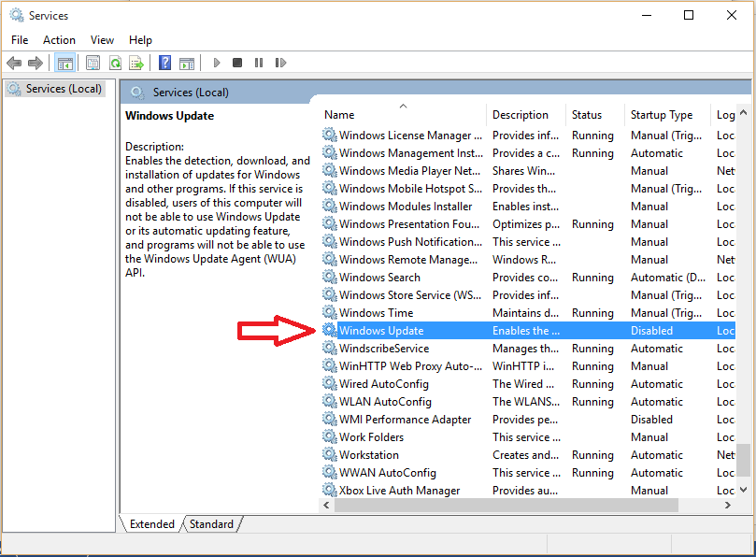This screenshot has height=557, width=756.
Task: Start the selected service with Play icon
Action: click(x=217, y=63)
